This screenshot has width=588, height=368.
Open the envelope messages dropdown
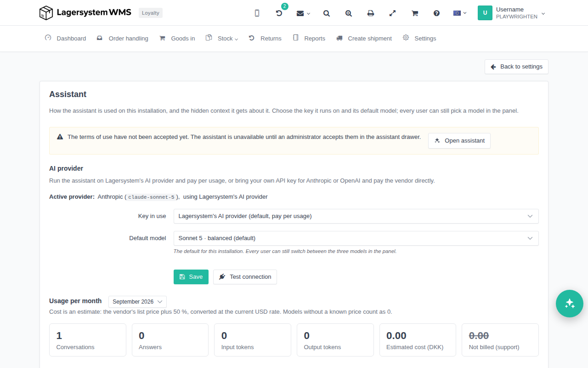coord(303,13)
